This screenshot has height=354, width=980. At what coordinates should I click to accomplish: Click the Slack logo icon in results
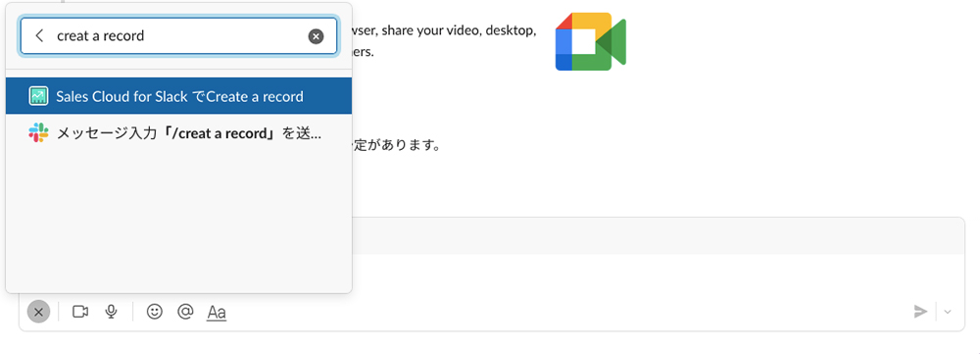39,132
